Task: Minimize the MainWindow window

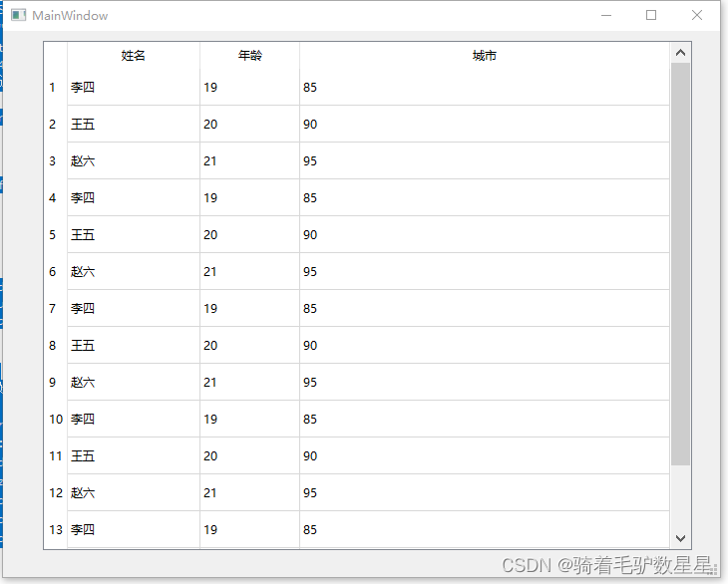Action: pos(606,15)
